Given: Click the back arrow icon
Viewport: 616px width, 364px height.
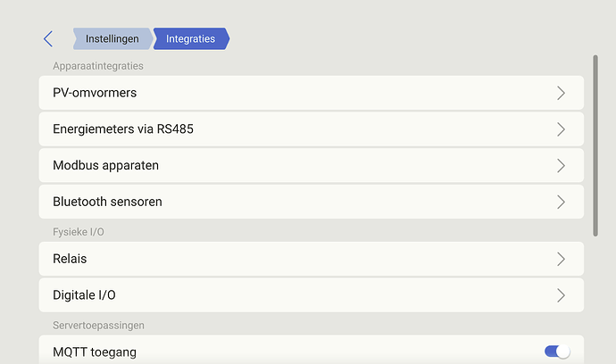Looking at the screenshot, I should coord(48,38).
